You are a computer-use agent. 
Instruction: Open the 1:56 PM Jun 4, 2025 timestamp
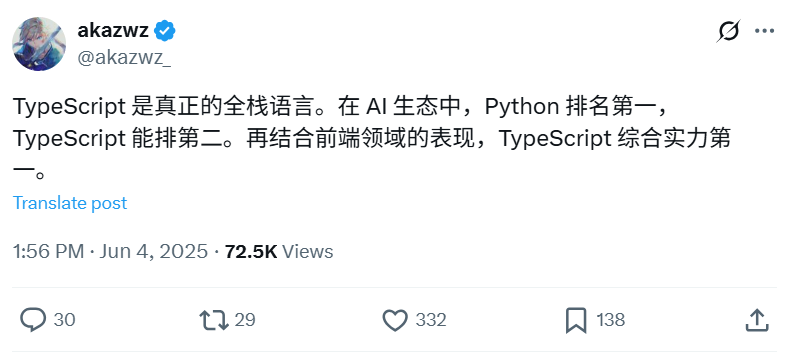tap(110, 252)
